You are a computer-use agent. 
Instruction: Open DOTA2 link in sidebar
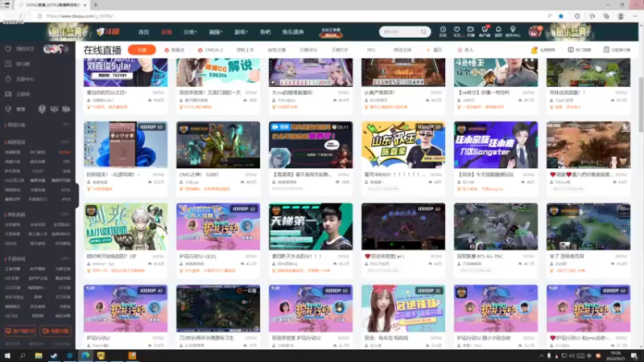coord(64,152)
